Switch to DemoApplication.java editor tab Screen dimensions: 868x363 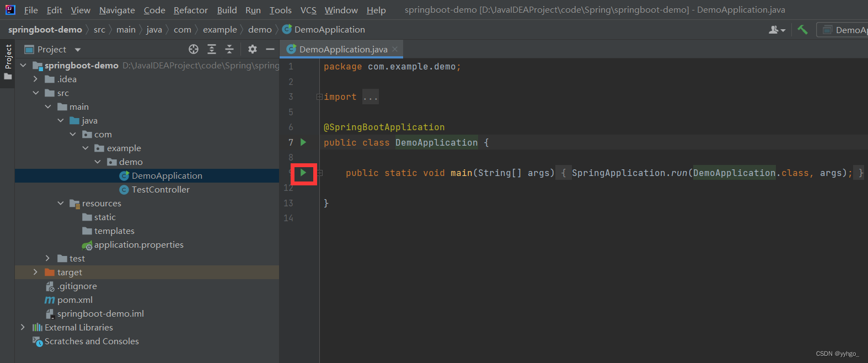(342, 49)
